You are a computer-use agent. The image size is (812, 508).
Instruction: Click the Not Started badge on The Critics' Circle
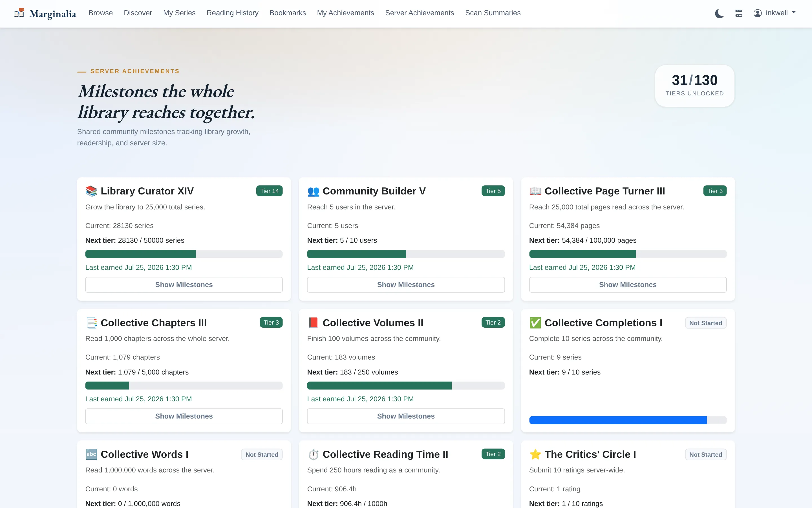pyautogui.click(x=706, y=455)
